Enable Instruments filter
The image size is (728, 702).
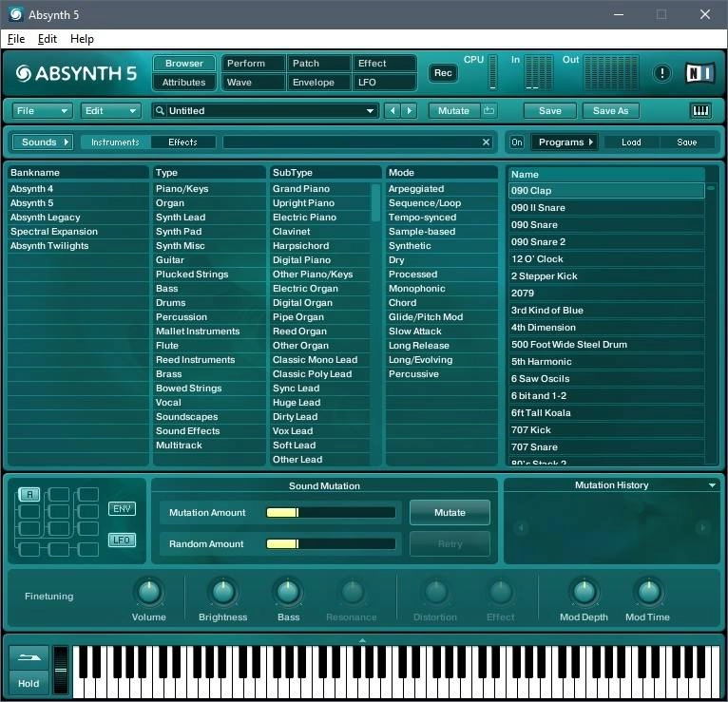pos(115,142)
